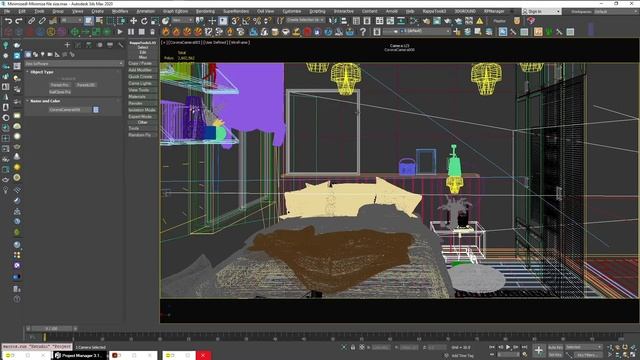Collapse the Name and Color rollout

(x=27, y=101)
